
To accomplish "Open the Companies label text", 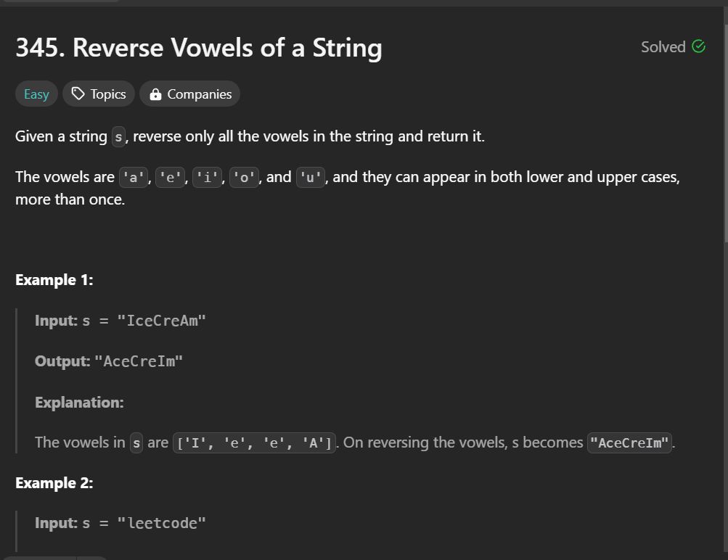I will pyautogui.click(x=199, y=94).
